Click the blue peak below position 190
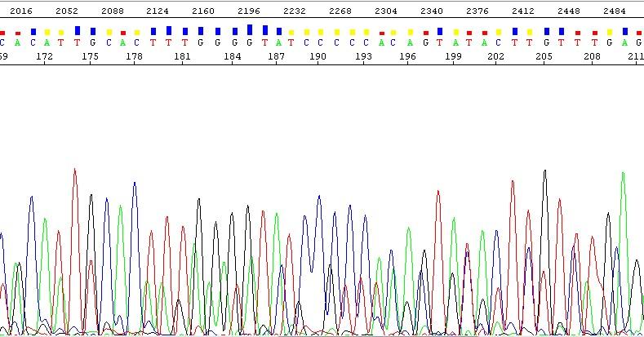This screenshot has width=644, height=337. [319, 197]
